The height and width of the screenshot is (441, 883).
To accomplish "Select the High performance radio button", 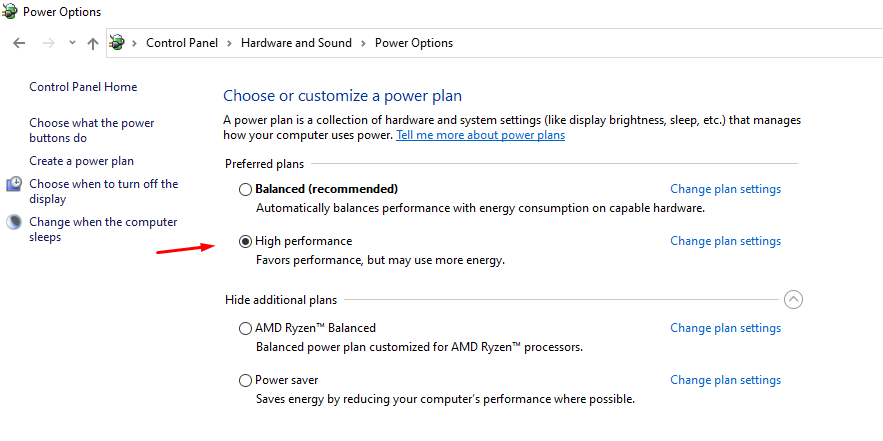I will point(245,242).
